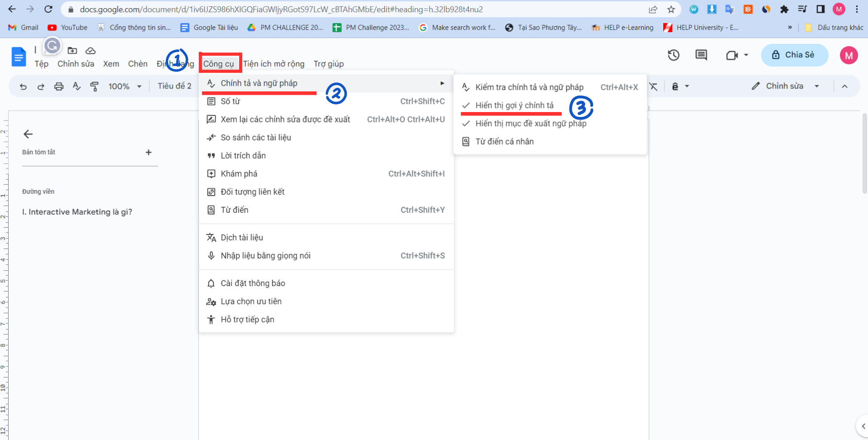
Task: Click the paint format roller icon
Action: click(x=94, y=86)
